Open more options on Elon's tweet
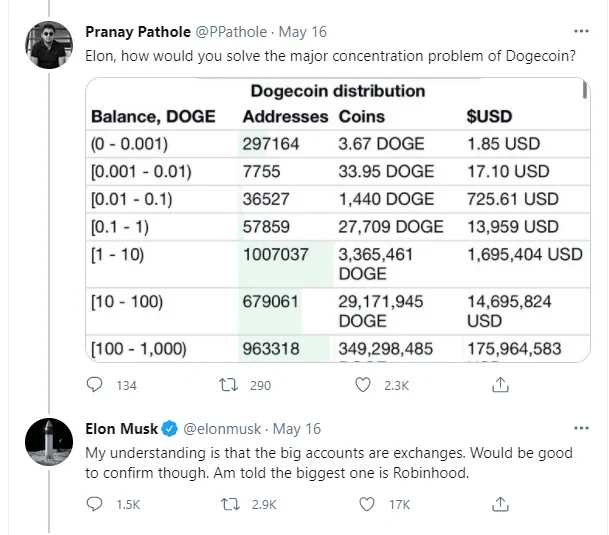 [583, 428]
